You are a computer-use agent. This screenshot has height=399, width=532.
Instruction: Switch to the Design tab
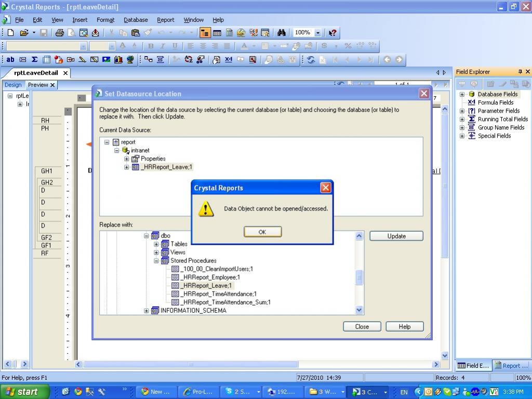pos(13,85)
